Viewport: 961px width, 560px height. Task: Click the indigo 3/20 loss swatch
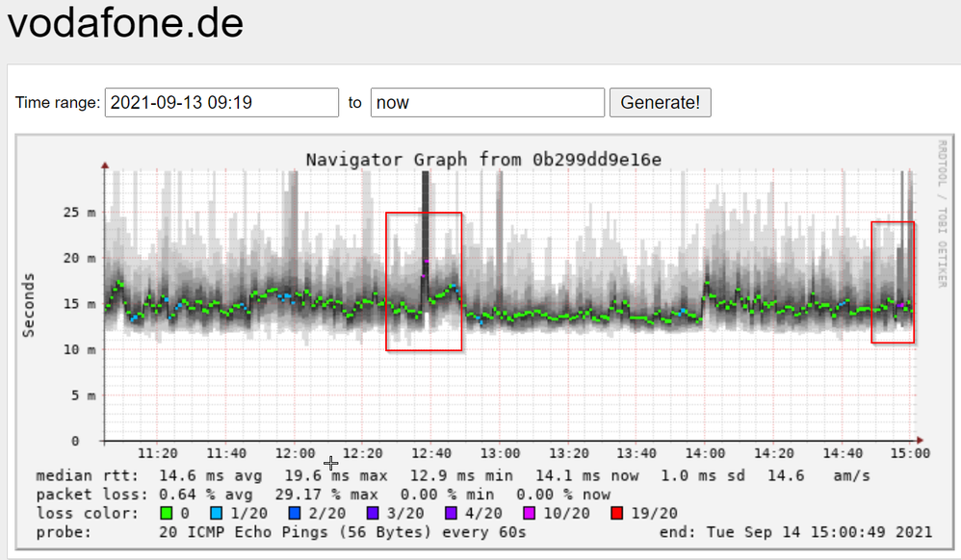pos(373,513)
